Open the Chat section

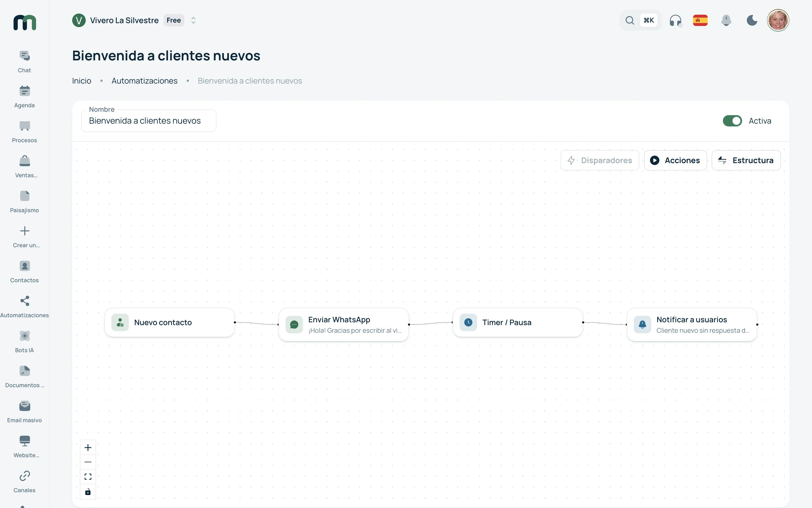25,62
